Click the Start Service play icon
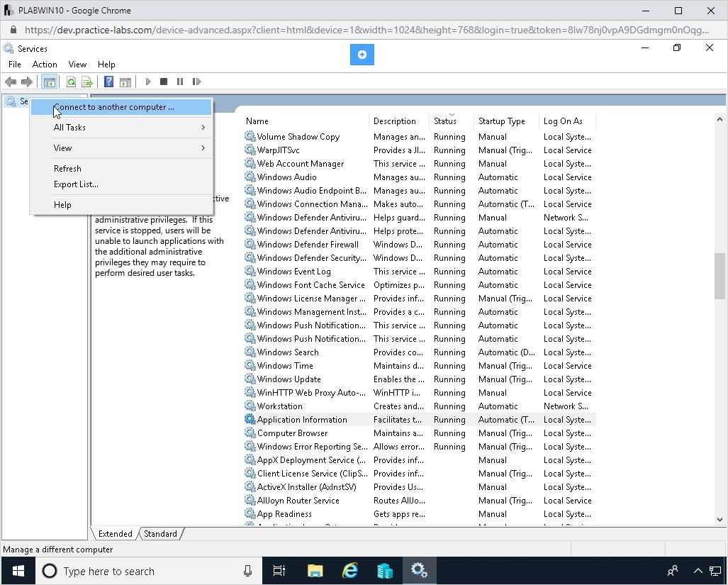728x585 pixels. tap(148, 82)
